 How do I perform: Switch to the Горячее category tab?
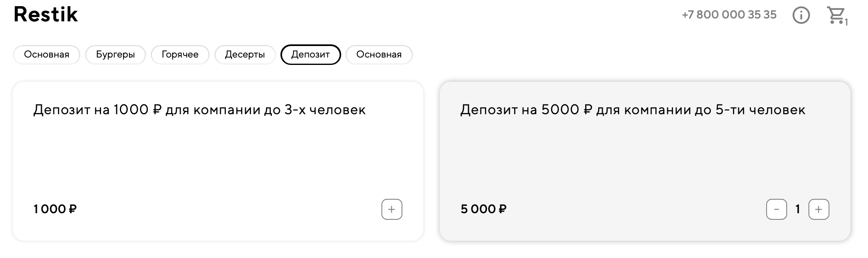click(180, 55)
